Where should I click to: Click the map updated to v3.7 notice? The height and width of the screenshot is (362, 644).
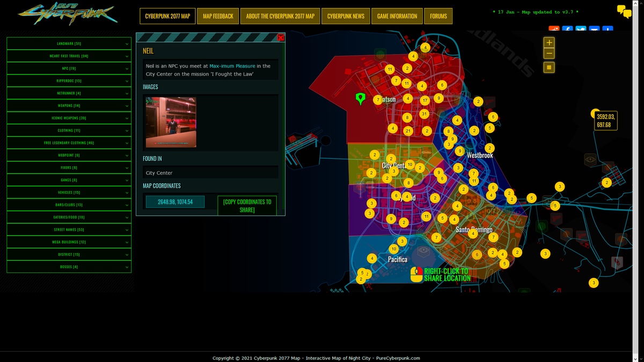point(536,12)
